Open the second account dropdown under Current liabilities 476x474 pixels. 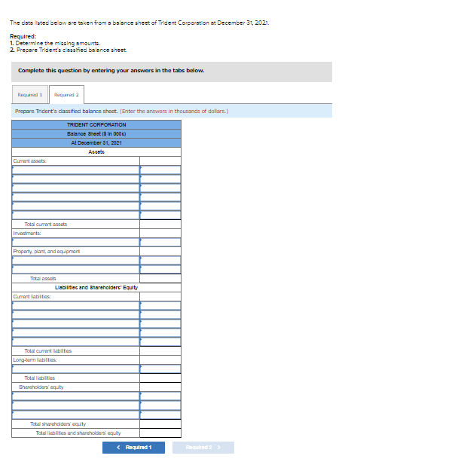(x=75, y=314)
